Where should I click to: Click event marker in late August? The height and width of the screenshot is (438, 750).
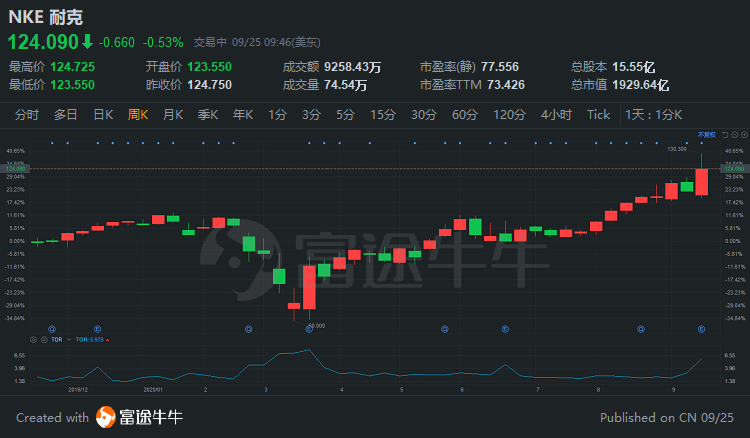click(641, 329)
